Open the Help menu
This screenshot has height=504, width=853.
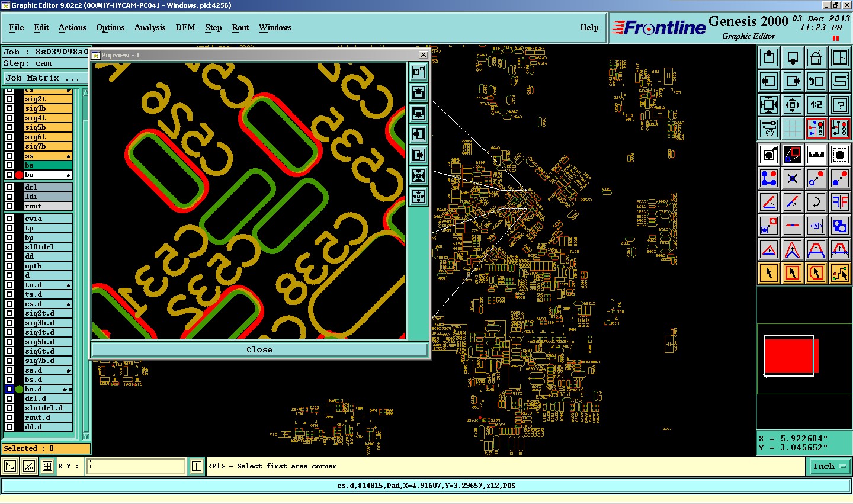pyautogui.click(x=589, y=27)
